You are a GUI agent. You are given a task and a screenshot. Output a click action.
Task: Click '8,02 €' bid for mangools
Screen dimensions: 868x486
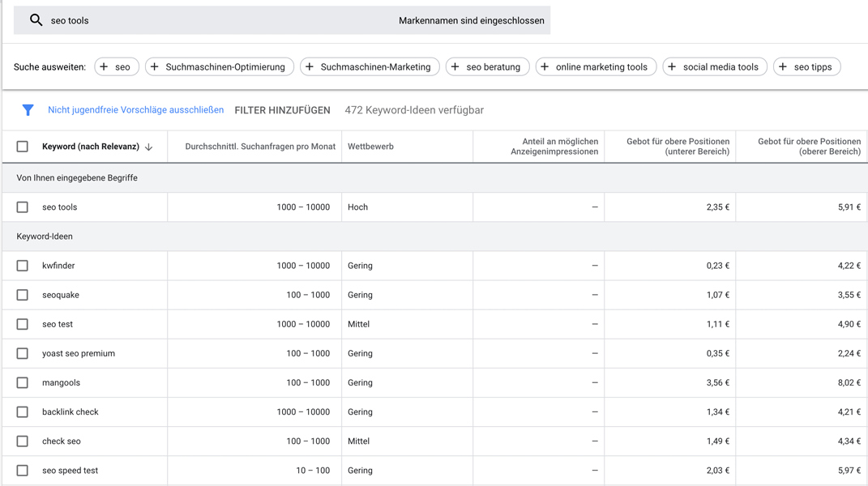coord(849,383)
